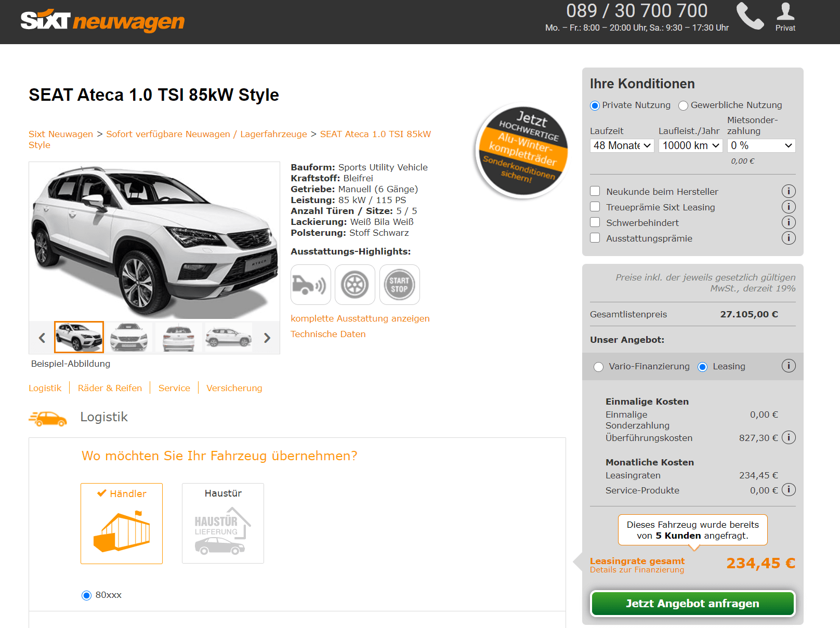
Task: Click the Gesamtlistenpreis 27.105,00 € value
Action: pos(749,314)
